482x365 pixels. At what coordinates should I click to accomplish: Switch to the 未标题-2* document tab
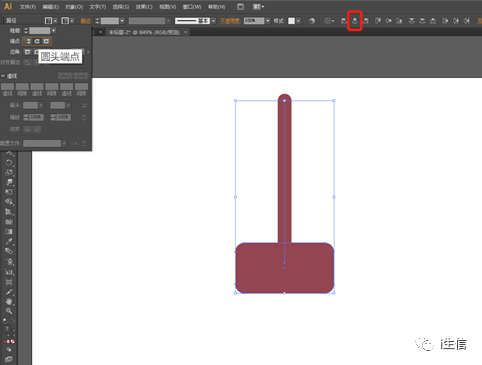click(x=144, y=32)
